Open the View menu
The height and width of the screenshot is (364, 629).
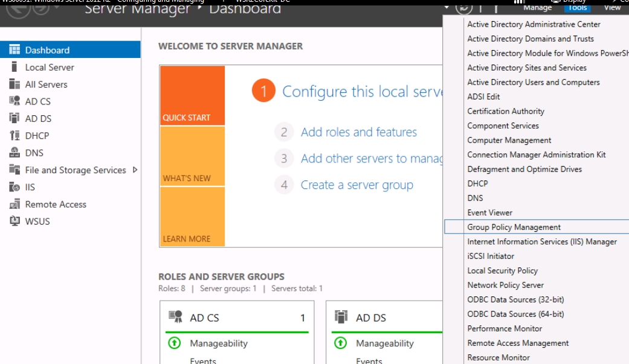(612, 7)
